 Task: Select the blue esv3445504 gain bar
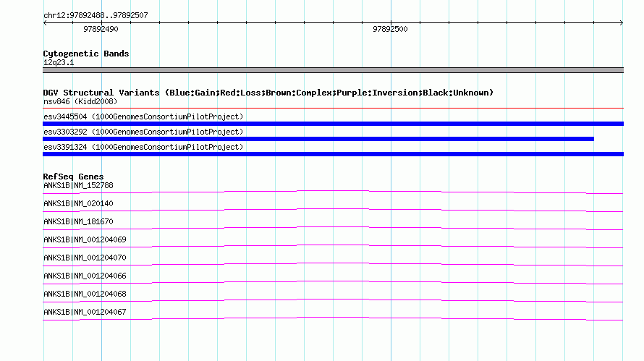(x=333, y=124)
